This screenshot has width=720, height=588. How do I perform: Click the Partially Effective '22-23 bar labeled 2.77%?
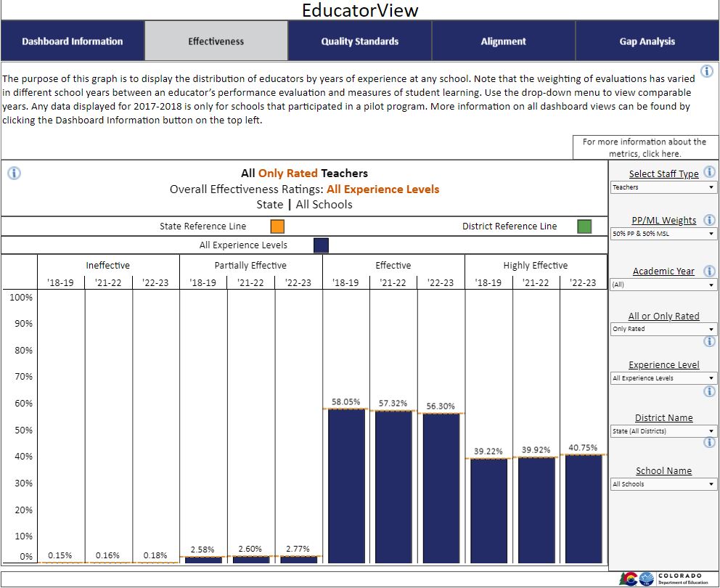pos(298,560)
